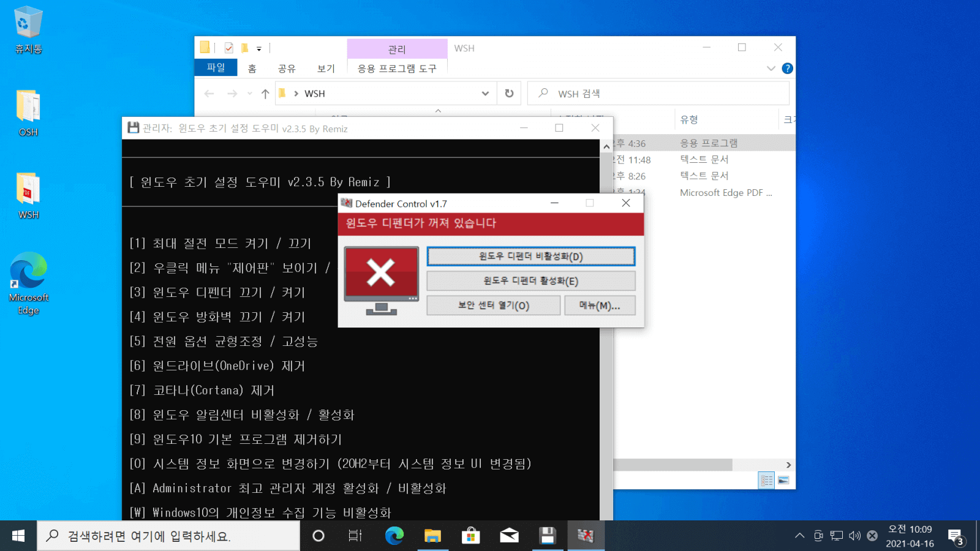The width and height of the screenshot is (980, 551).
Task: Open Task View on taskbar
Action: 355,536
